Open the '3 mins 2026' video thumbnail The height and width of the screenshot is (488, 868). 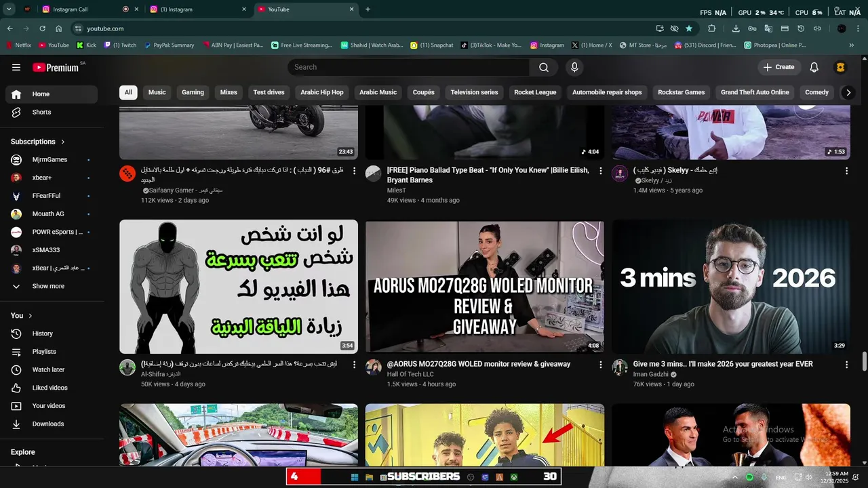click(731, 287)
